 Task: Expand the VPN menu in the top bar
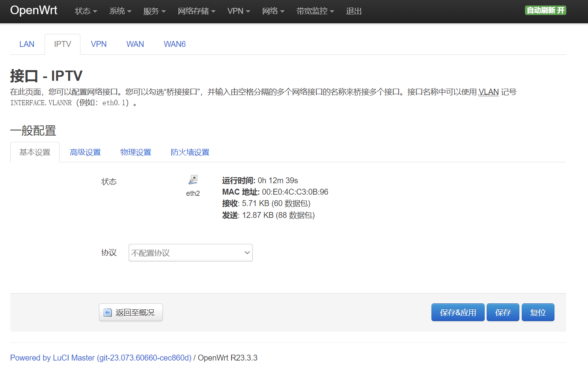point(238,11)
